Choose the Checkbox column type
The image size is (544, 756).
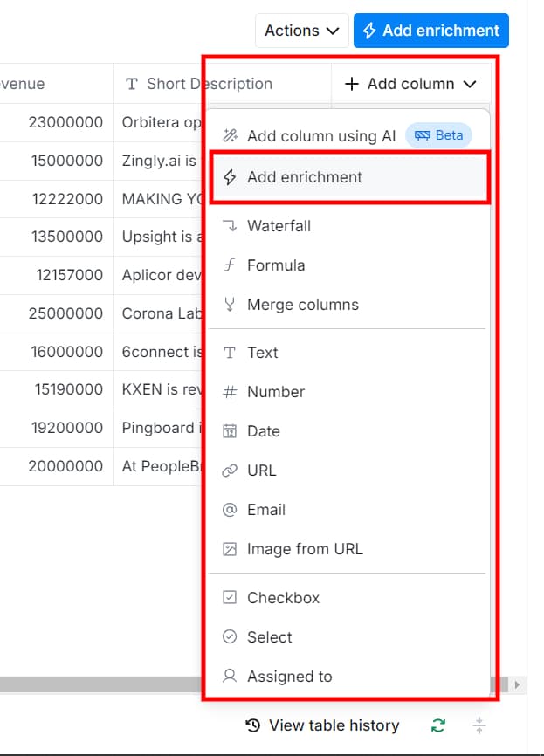pos(231,598)
